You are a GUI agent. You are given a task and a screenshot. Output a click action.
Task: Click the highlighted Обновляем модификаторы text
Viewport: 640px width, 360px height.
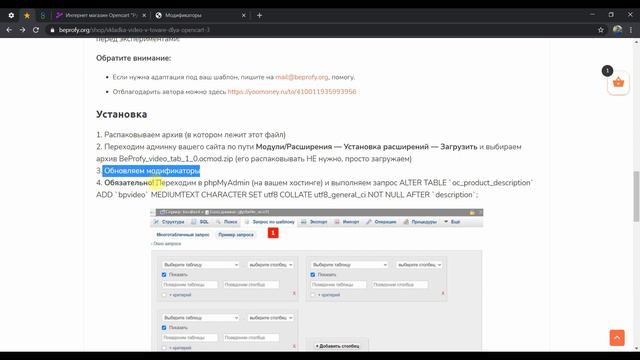point(151,171)
